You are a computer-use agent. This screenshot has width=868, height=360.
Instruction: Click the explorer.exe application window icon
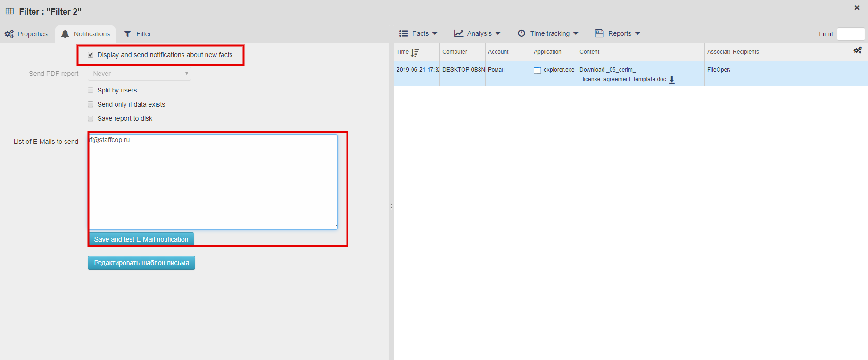click(537, 70)
